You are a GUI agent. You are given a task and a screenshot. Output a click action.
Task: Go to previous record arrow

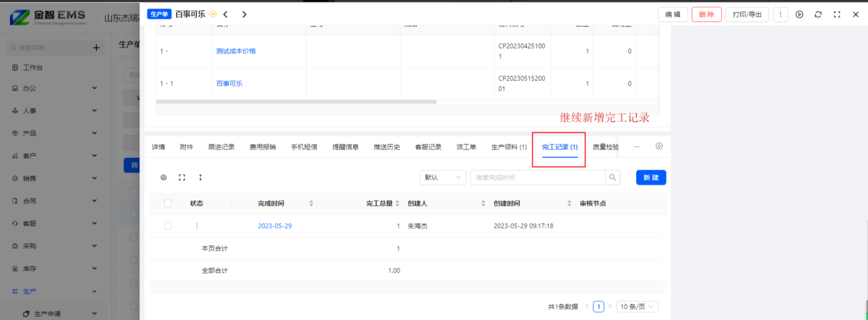tap(225, 14)
